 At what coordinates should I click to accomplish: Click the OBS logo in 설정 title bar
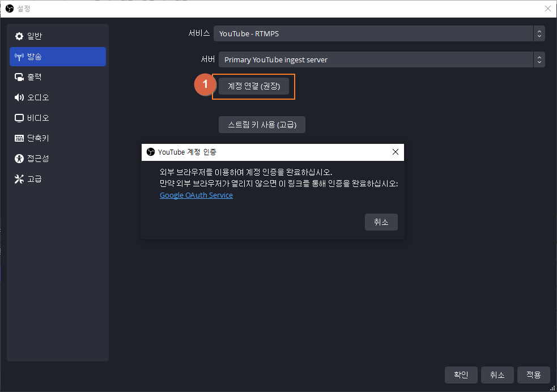click(x=10, y=8)
